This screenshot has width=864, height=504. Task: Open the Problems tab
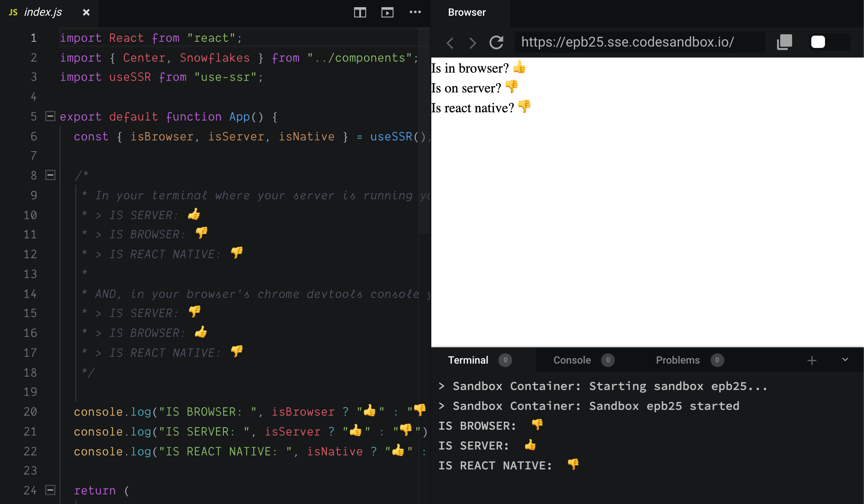pyautogui.click(x=677, y=360)
